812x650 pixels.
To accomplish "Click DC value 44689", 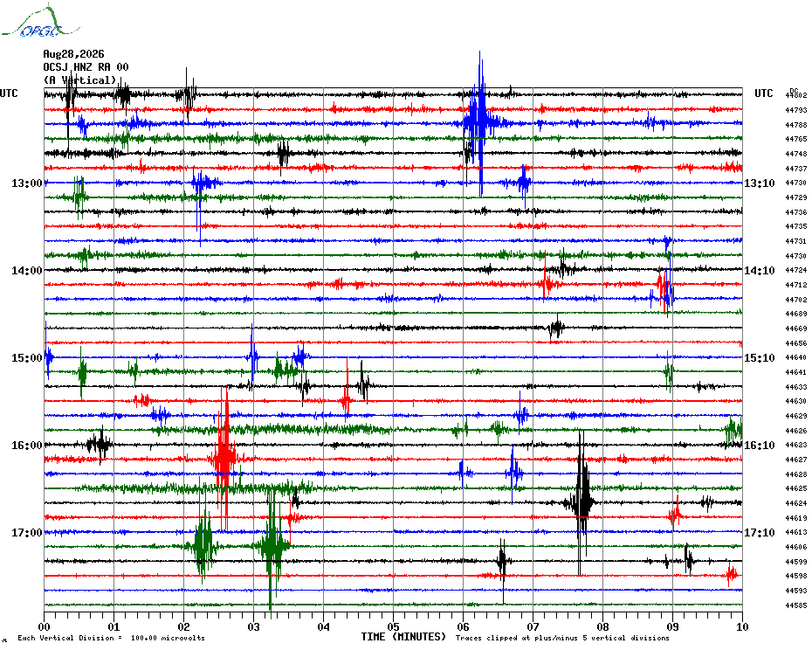I will click(x=796, y=315).
